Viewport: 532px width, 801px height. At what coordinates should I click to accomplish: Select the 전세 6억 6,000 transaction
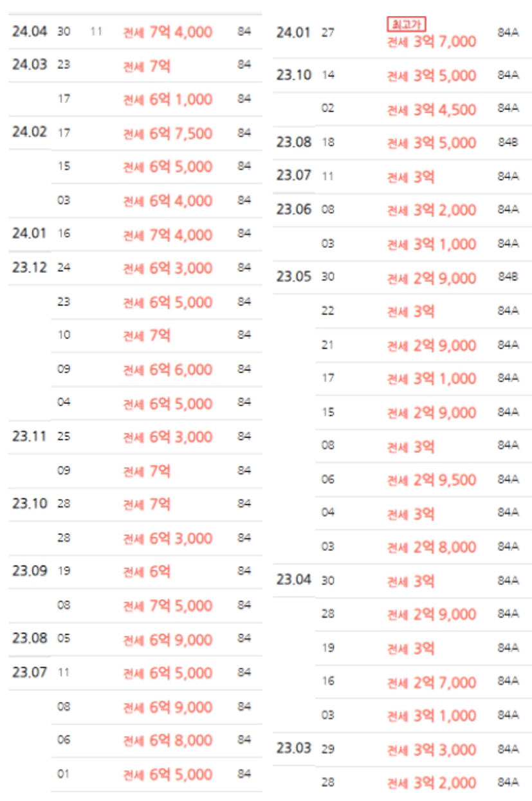167,369
